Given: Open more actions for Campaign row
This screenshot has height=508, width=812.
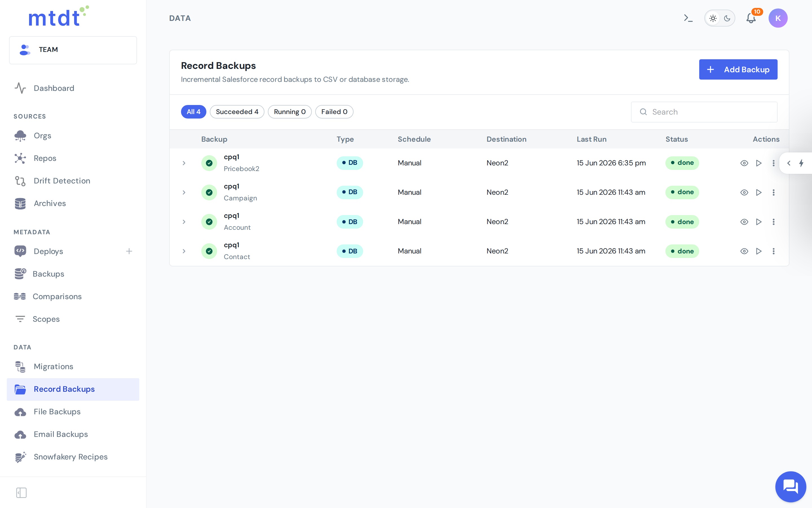Looking at the screenshot, I should coord(773,192).
